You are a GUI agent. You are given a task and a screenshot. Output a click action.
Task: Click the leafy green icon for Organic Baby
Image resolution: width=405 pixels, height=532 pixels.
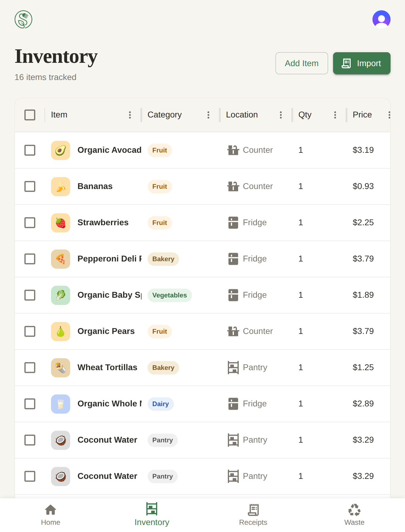click(61, 295)
